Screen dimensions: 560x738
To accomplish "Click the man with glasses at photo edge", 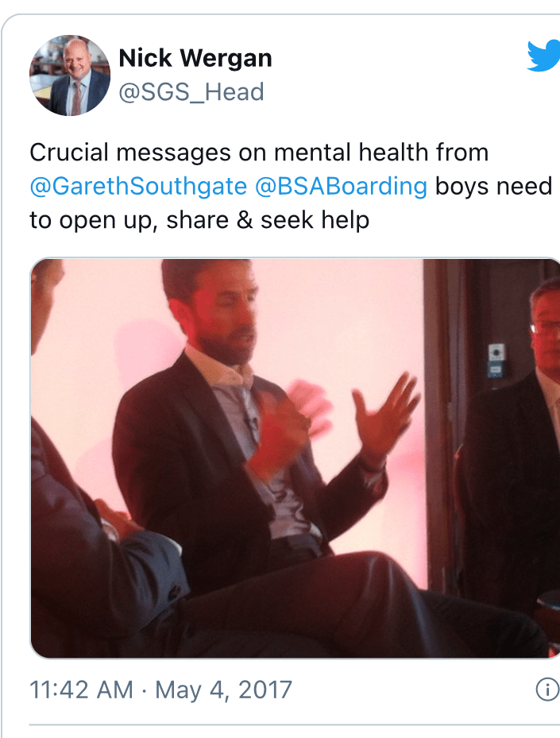I will (x=546, y=330).
